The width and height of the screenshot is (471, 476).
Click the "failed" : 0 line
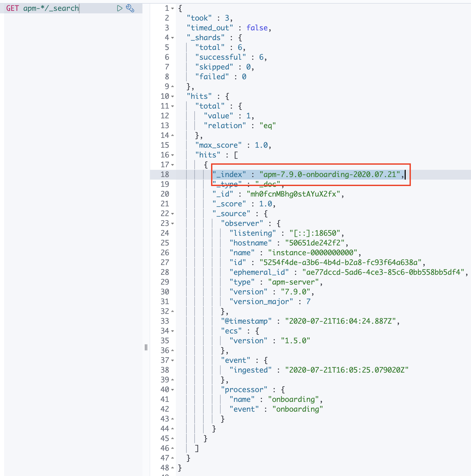[x=221, y=77]
